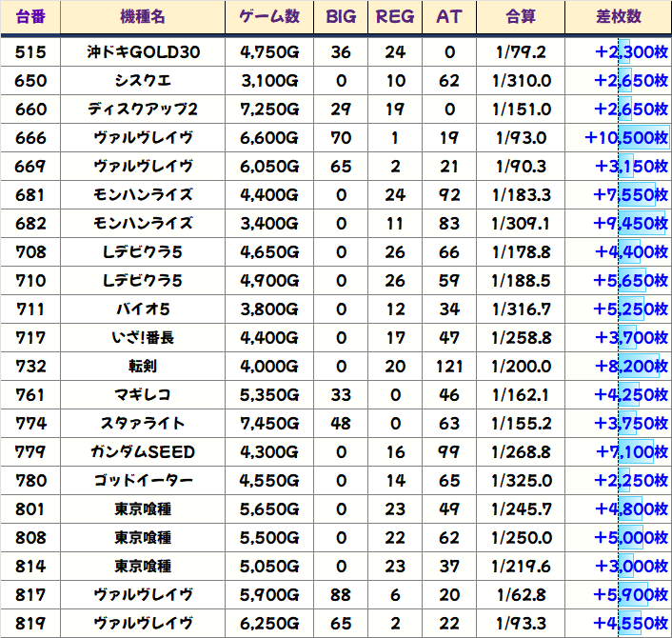The height and width of the screenshot is (638, 672).
Task: Click the 1/79.2 combined rate
Action: click(522, 52)
